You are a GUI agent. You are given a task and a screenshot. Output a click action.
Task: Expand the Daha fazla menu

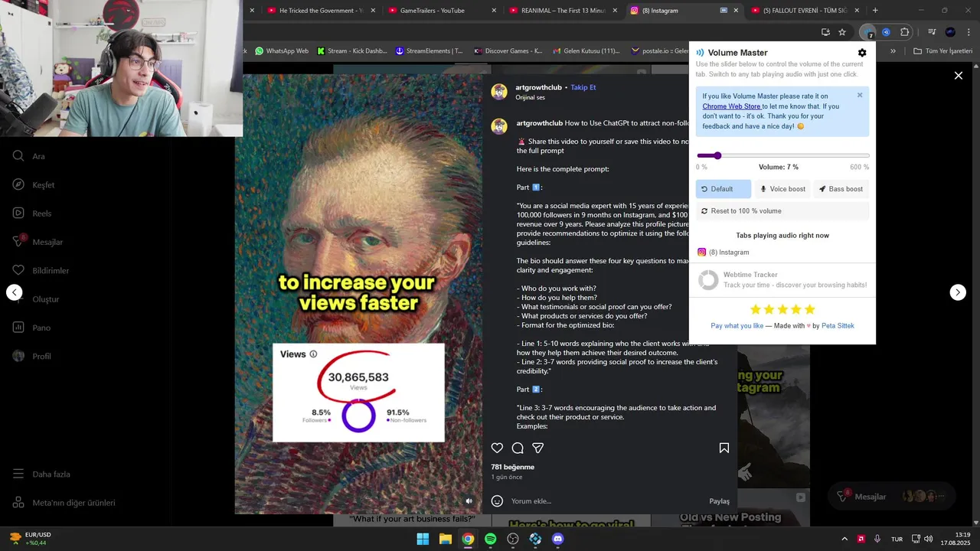tap(41, 474)
